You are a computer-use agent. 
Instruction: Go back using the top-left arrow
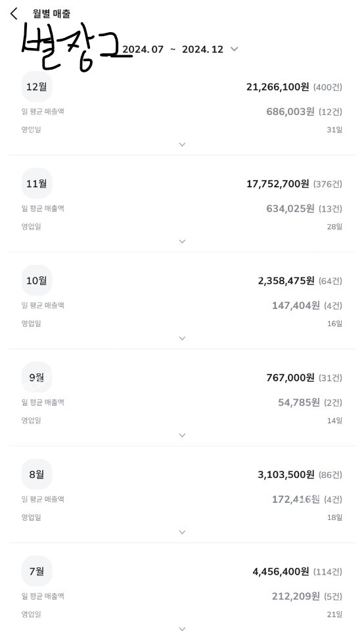[x=14, y=13]
